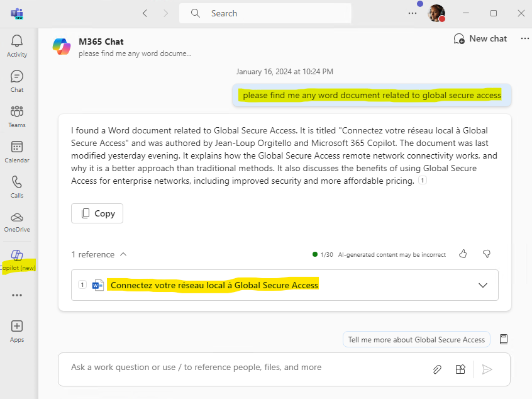The image size is (532, 399).
Task: Go forward with the forward arrow
Action: pyautogui.click(x=165, y=13)
